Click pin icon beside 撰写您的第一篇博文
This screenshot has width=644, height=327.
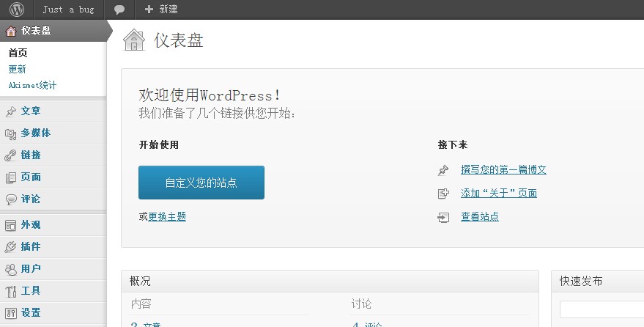click(443, 170)
